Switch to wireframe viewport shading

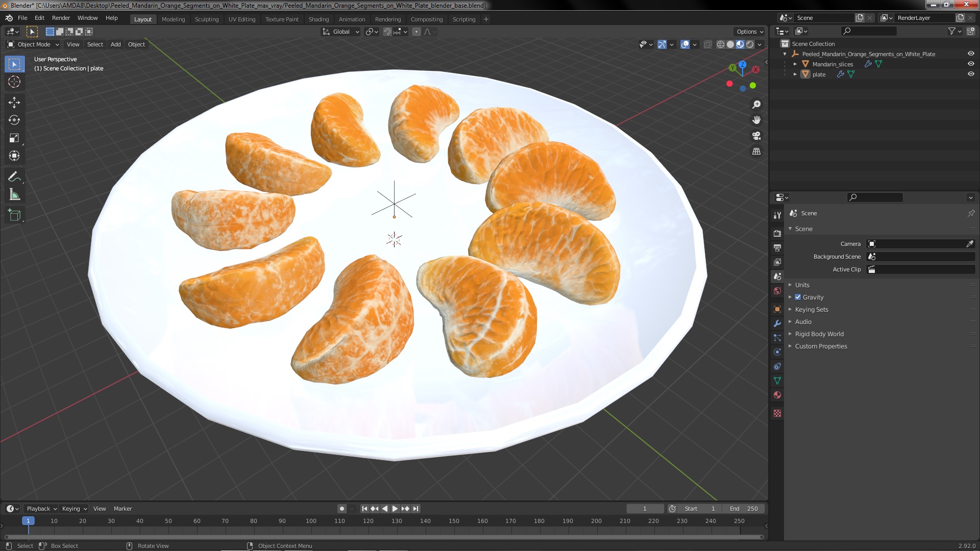coord(721,44)
